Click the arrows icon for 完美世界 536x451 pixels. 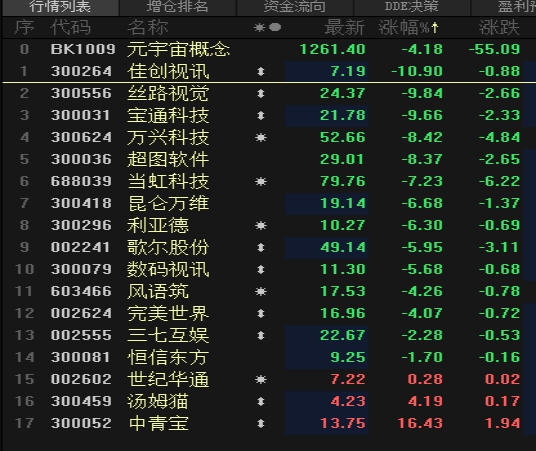point(261,314)
